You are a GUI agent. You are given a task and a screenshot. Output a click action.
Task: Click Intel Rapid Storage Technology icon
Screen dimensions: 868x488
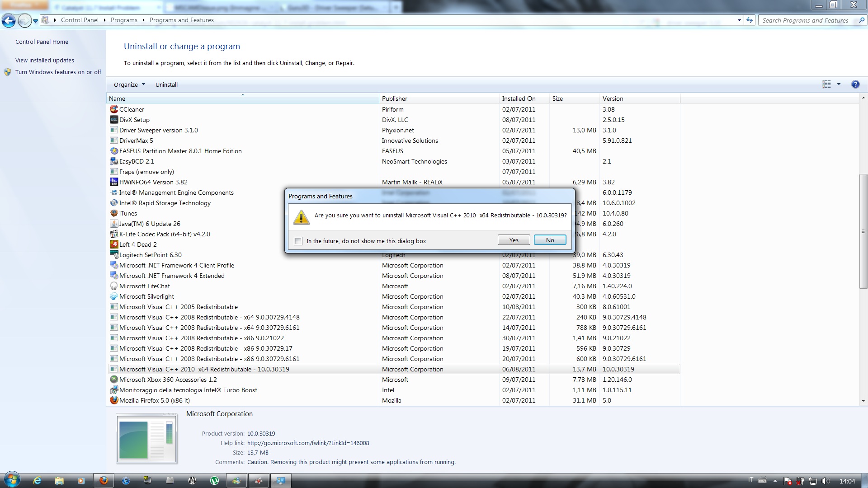tap(114, 203)
